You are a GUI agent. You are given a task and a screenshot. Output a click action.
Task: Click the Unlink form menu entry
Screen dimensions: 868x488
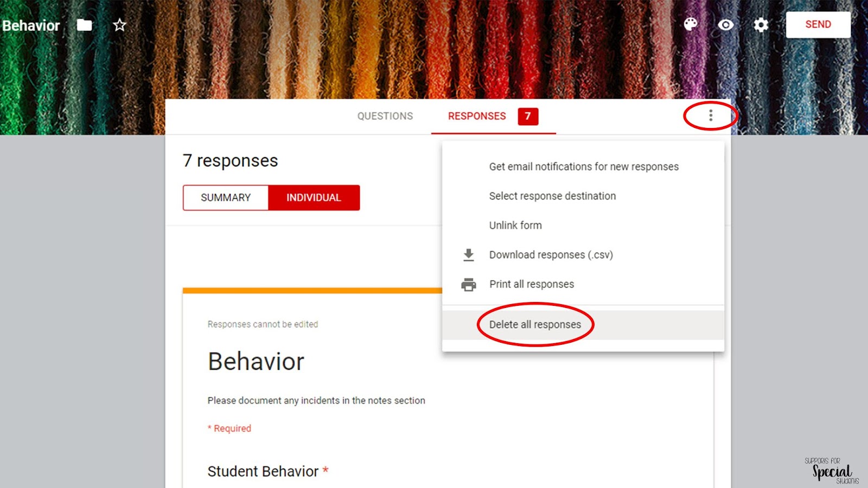[x=515, y=225]
